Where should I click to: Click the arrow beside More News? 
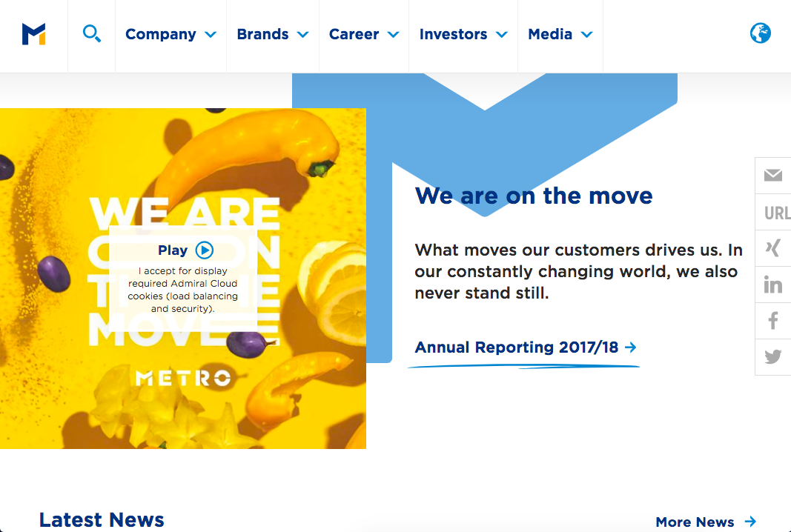point(751,522)
